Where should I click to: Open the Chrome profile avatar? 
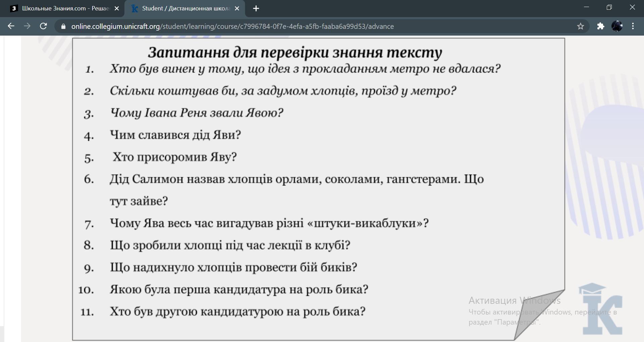[617, 26]
